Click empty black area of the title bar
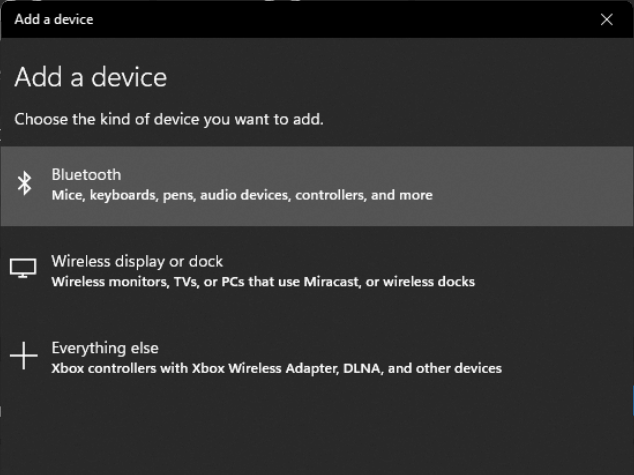The image size is (634, 475). 344,19
